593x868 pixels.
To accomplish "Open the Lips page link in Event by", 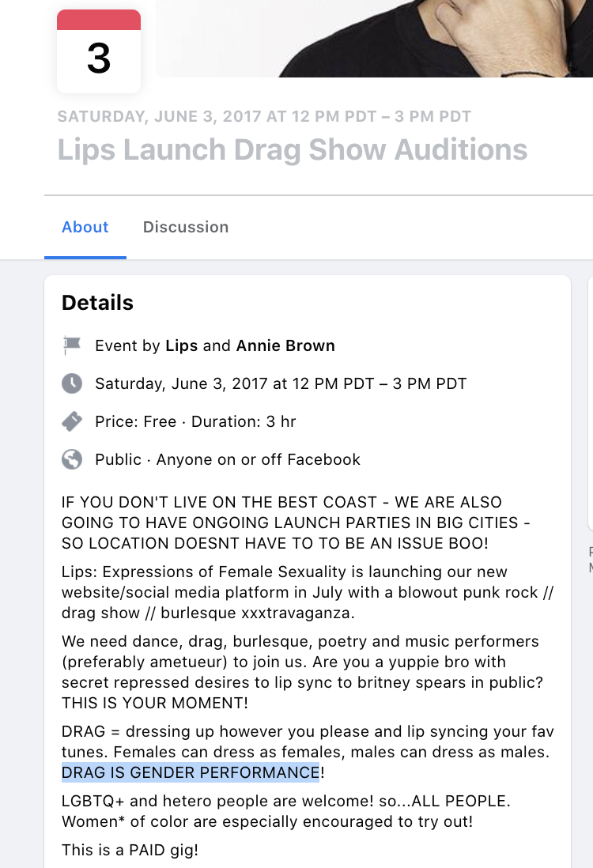I will coord(182,345).
